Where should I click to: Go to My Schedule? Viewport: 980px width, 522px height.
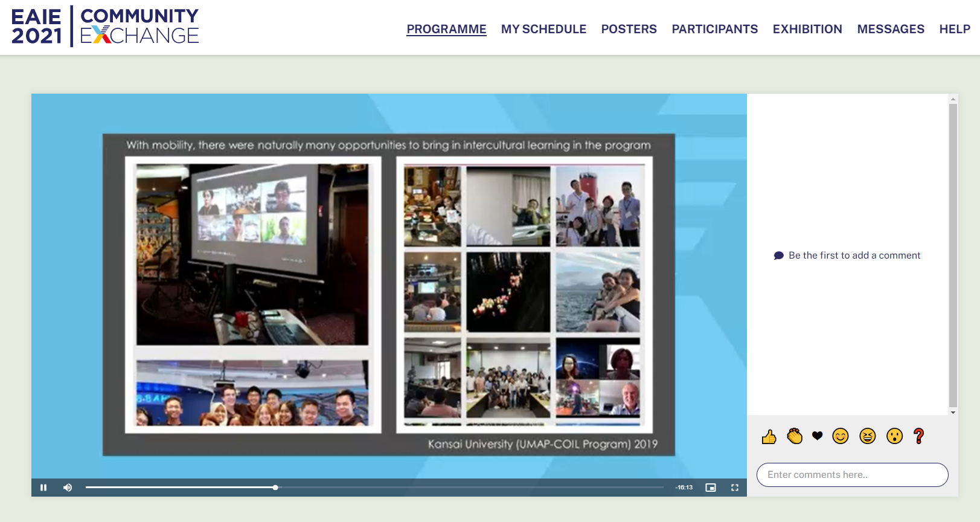click(x=543, y=29)
